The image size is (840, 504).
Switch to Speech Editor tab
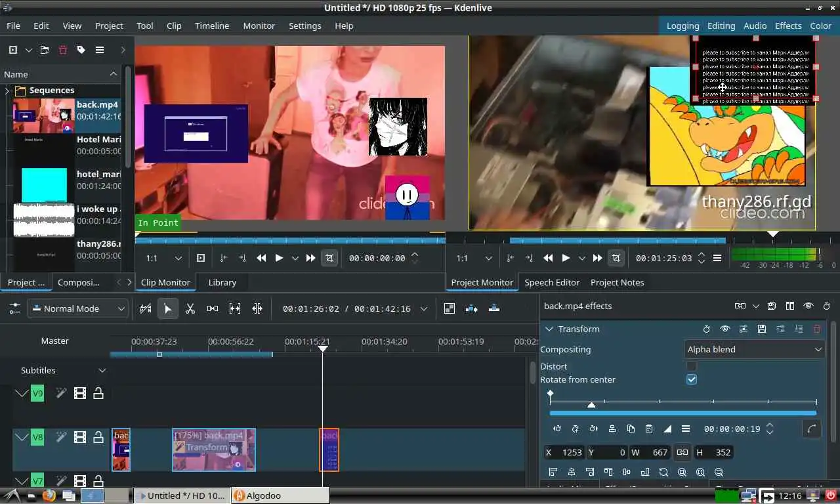(x=552, y=282)
